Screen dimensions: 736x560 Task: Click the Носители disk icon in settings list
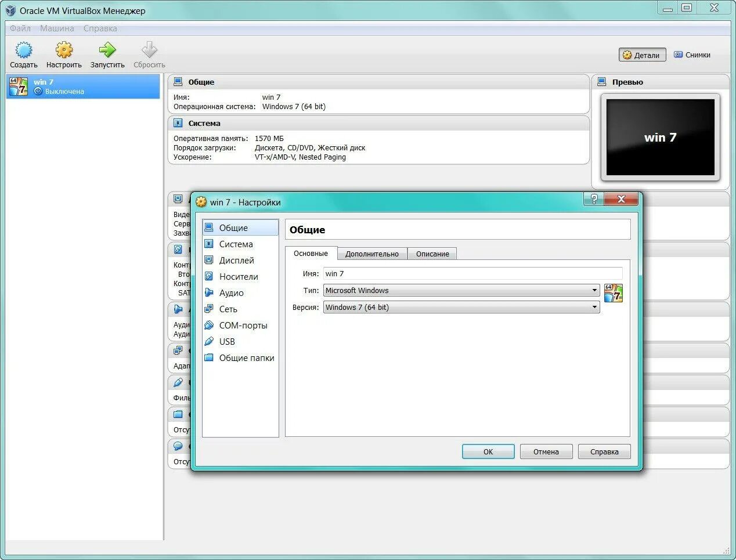coord(209,276)
